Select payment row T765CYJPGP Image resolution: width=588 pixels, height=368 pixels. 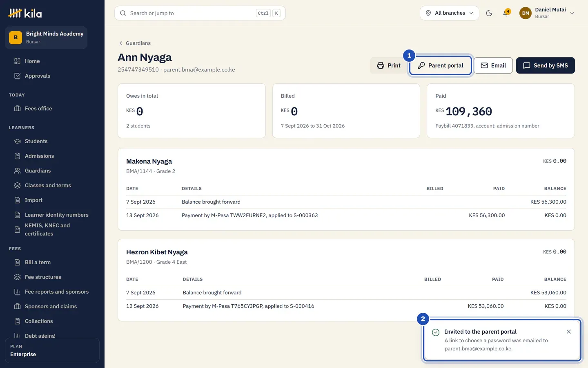pos(346,306)
